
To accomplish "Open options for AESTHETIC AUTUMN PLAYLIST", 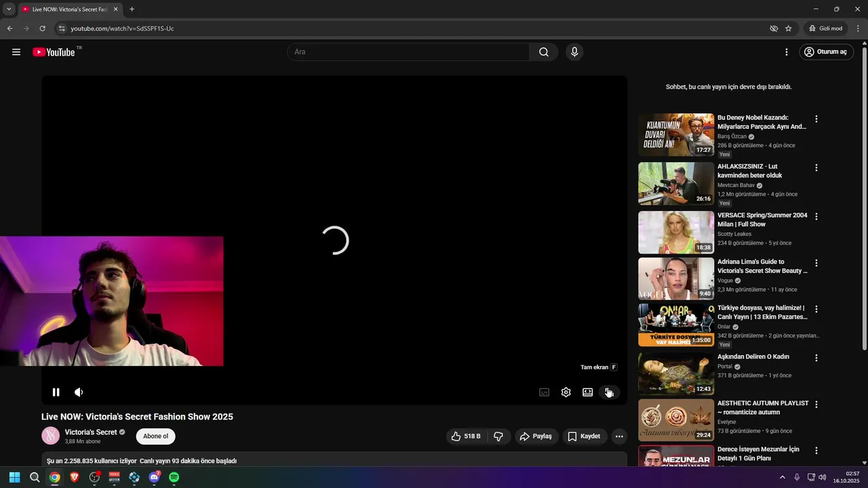I will point(816,404).
